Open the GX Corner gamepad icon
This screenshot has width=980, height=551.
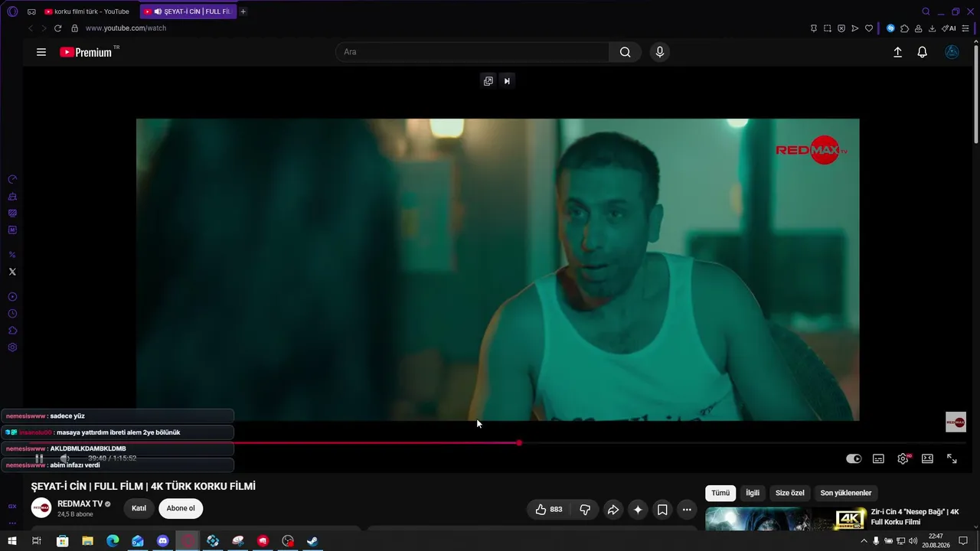pyautogui.click(x=31, y=11)
